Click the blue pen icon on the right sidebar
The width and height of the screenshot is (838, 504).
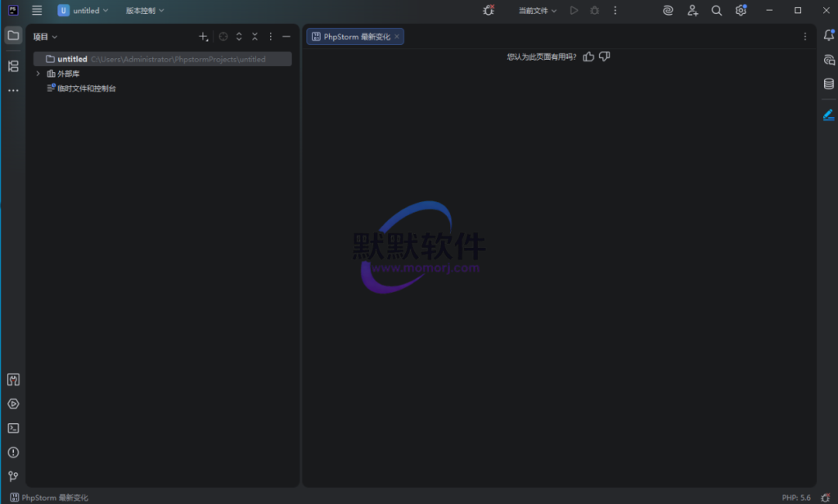click(x=829, y=115)
